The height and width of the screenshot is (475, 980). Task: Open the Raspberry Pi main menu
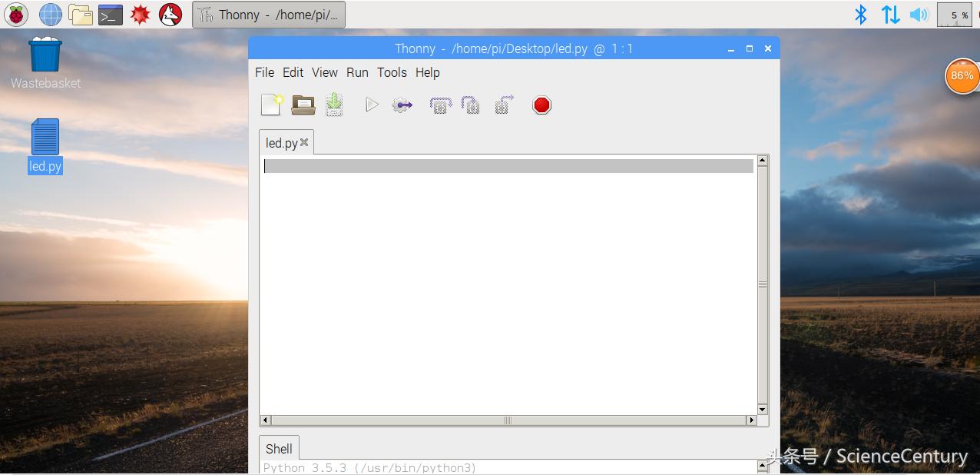(x=16, y=14)
